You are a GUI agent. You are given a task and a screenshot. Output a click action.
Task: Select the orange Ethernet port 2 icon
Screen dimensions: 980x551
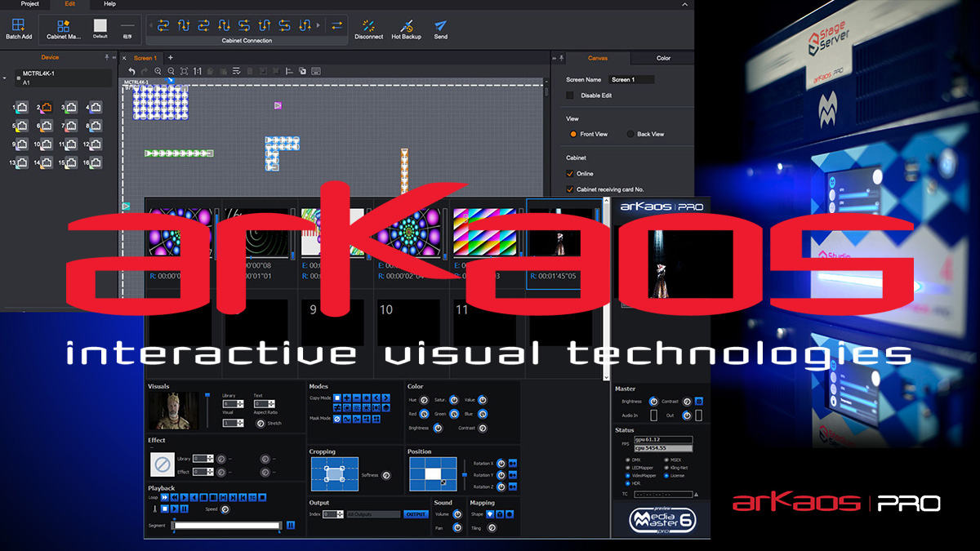47,108
